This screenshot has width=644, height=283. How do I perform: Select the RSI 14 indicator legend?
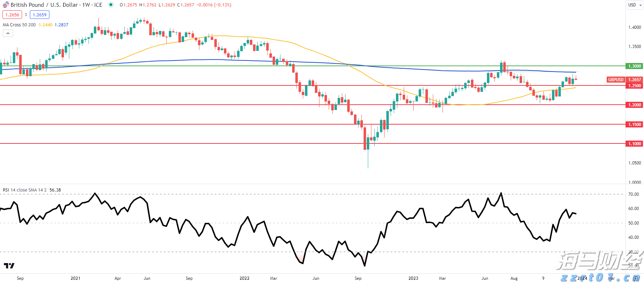pyautogui.click(x=25, y=190)
